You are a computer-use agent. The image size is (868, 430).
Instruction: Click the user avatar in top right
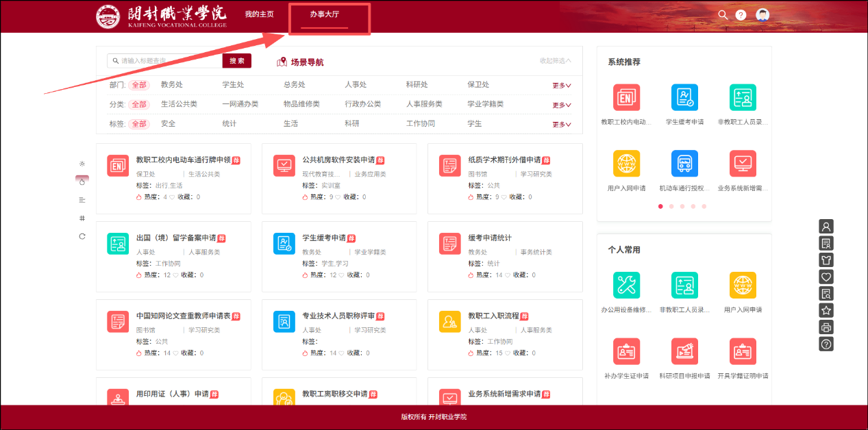(x=762, y=15)
